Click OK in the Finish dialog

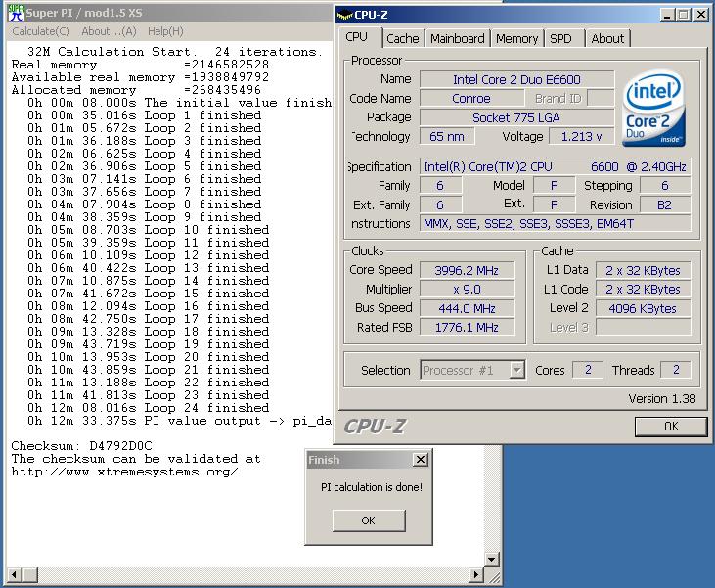(x=369, y=520)
